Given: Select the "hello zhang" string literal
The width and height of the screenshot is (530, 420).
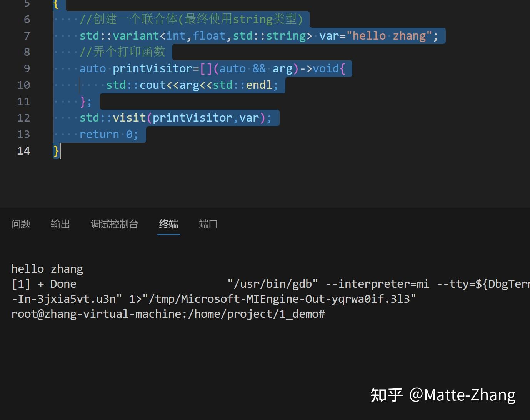Looking at the screenshot, I should [x=388, y=35].
